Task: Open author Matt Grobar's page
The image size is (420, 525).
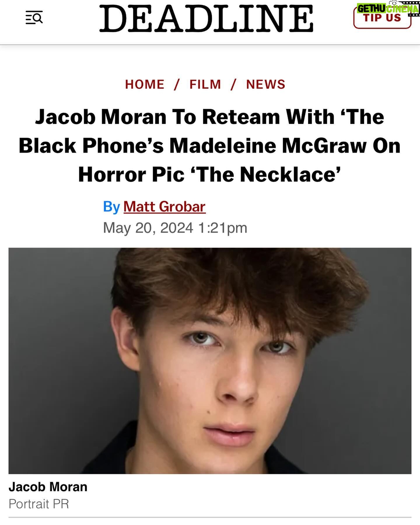Action: pos(164,207)
